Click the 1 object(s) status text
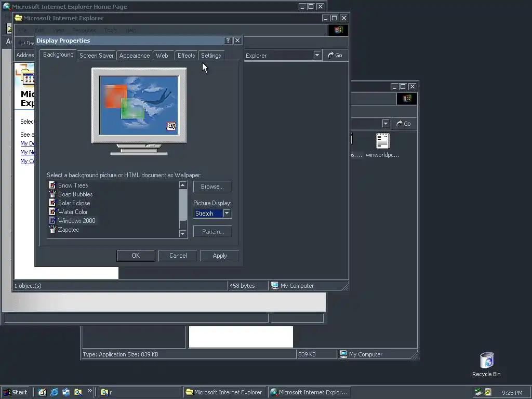The image size is (532, 399). pyautogui.click(x=28, y=286)
